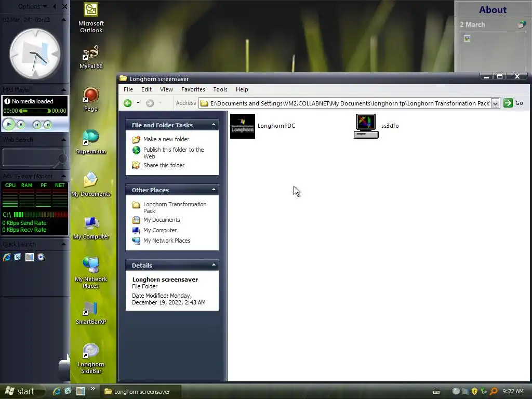Select the Pego desktop shortcut
The image size is (532, 399).
pos(91,99)
